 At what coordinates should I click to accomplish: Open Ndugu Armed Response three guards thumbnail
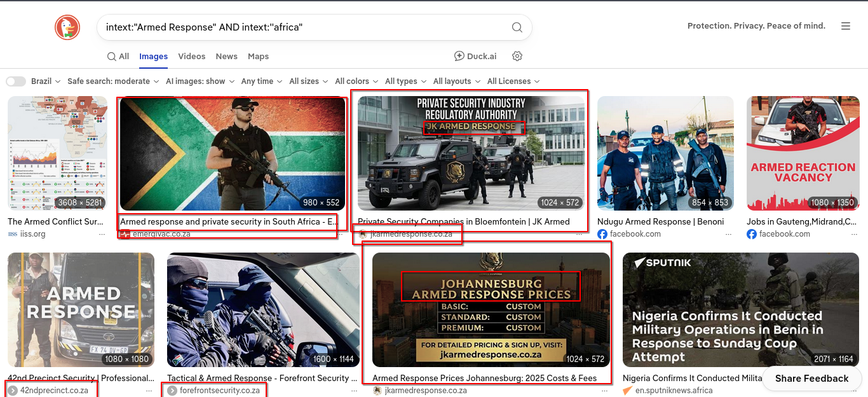tap(666, 153)
